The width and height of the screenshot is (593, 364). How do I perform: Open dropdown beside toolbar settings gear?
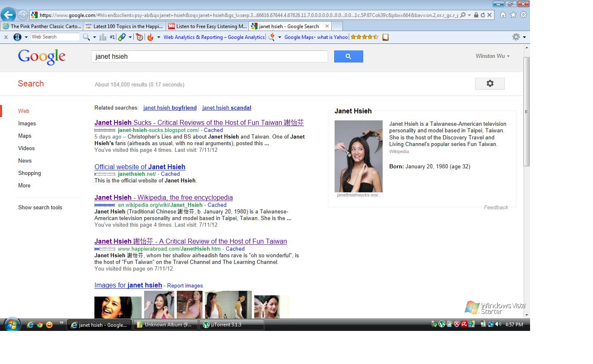tap(524, 37)
